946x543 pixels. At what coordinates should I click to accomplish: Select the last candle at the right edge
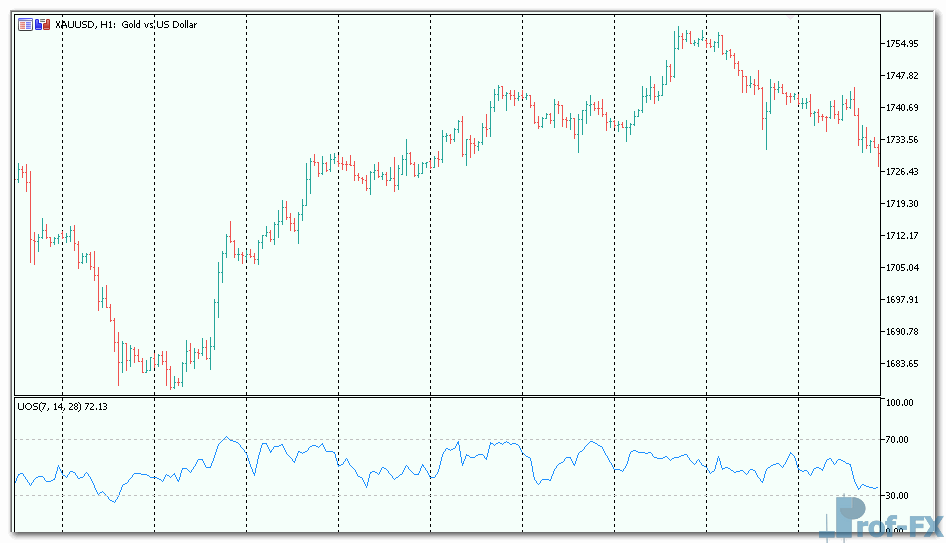click(x=878, y=155)
